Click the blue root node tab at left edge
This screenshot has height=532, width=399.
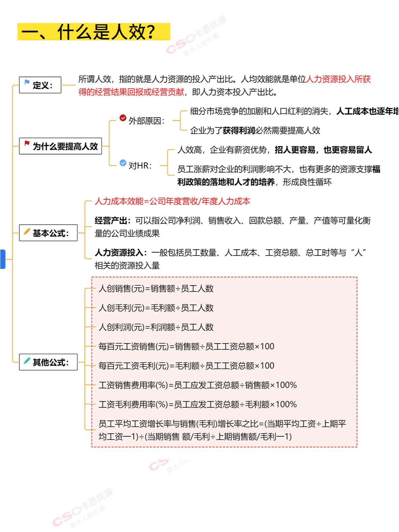3,259
